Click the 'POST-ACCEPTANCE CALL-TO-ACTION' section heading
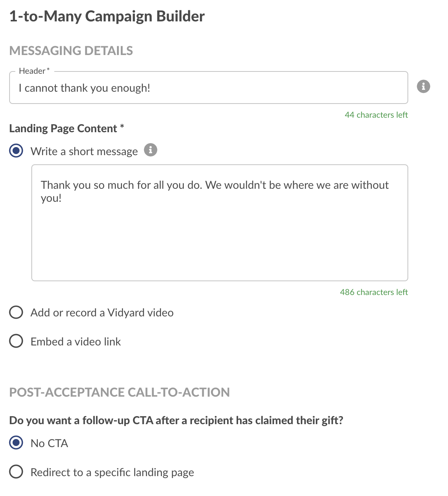The width and height of the screenshot is (448, 496). tap(120, 392)
